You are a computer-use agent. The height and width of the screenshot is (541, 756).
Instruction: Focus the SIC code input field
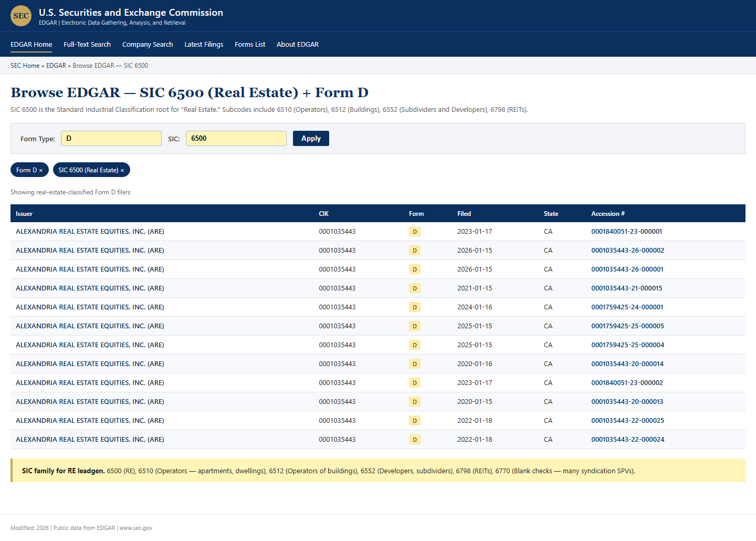pyautogui.click(x=236, y=139)
